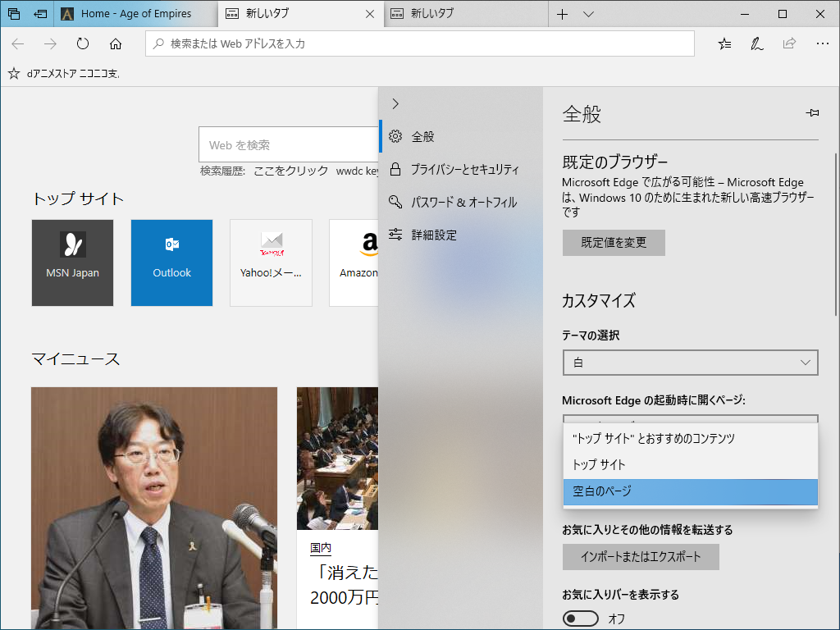
Task: Open the Outlook top site tile
Action: [x=171, y=262]
